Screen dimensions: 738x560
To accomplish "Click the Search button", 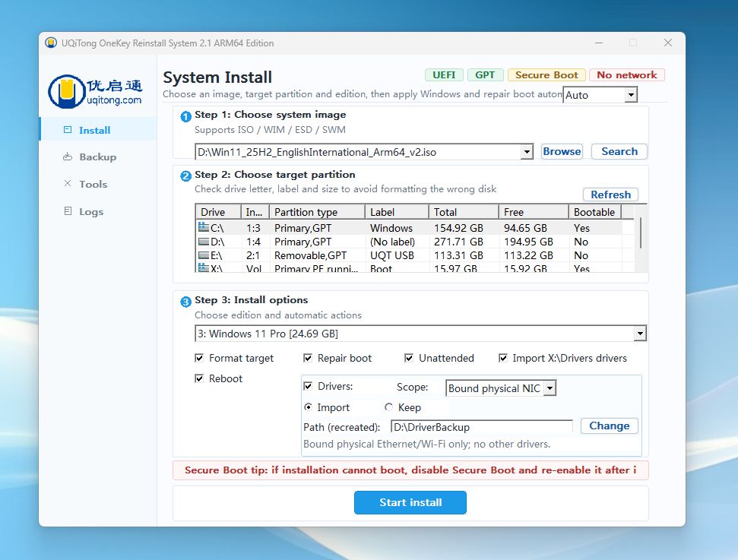I will pos(619,151).
